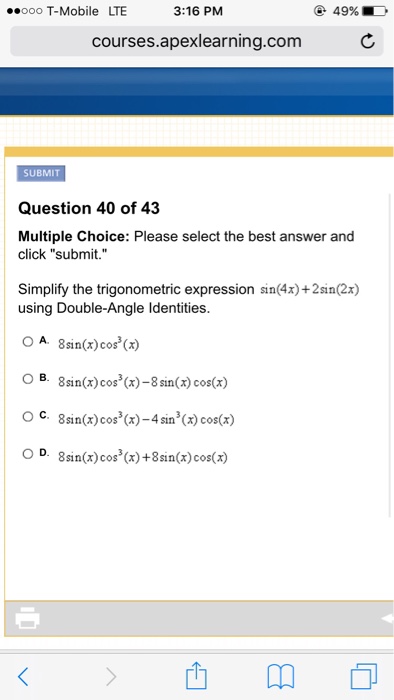This screenshot has width=394, height=700.
Task: Open the Safari bookmarks book icon
Action: [281, 677]
